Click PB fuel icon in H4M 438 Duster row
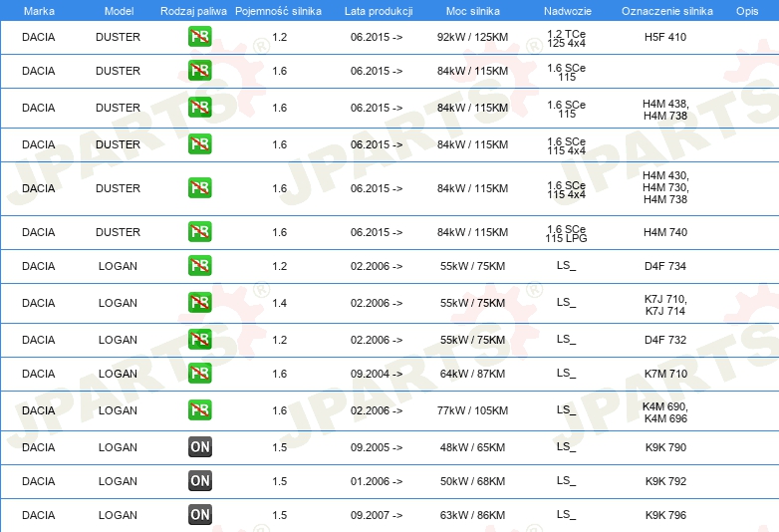This screenshot has width=779, height=532. (199, 108)
